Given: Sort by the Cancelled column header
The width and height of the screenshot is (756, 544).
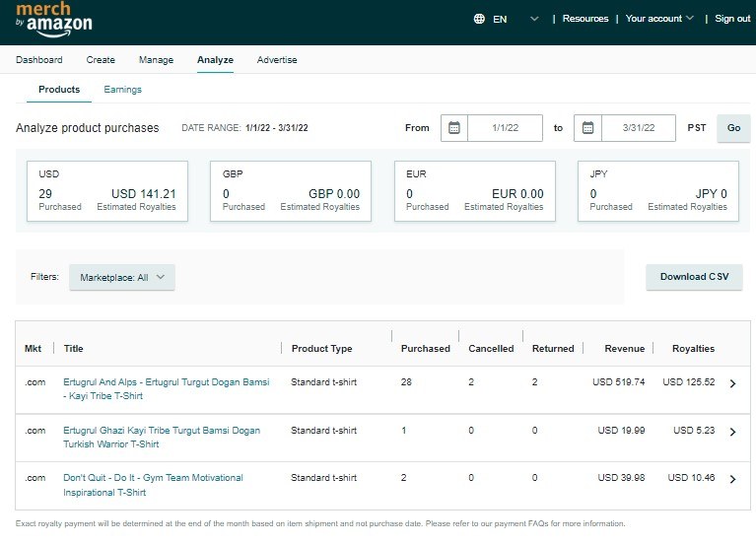Looking at the screenshot, I should click(x=491, y=348).
